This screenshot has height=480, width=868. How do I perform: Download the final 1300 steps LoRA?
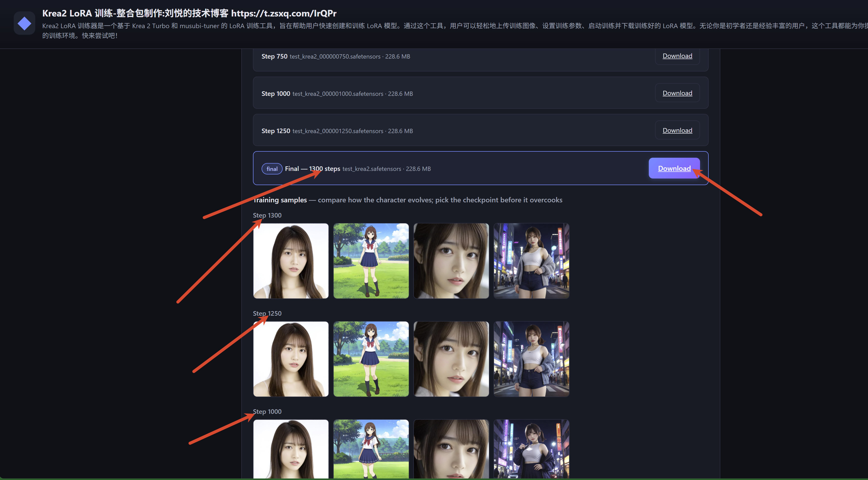tap(674, 168)
